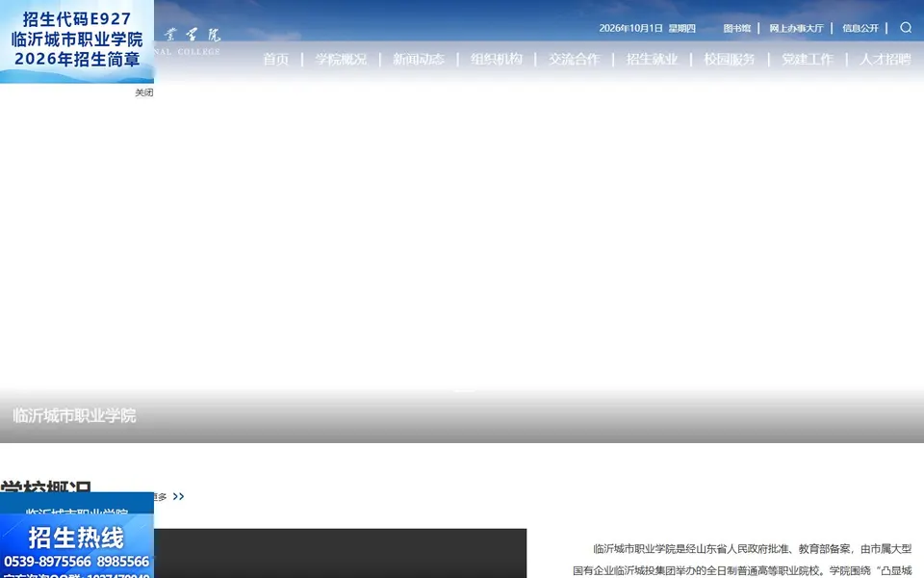Open 招生就业 menu item
The width and height of the screenshot is (924, 578).
pyautogui.click(x=652, y=59)
